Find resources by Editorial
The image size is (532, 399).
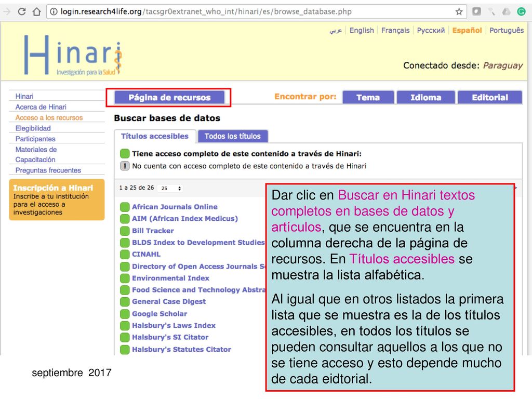(490, 97)
